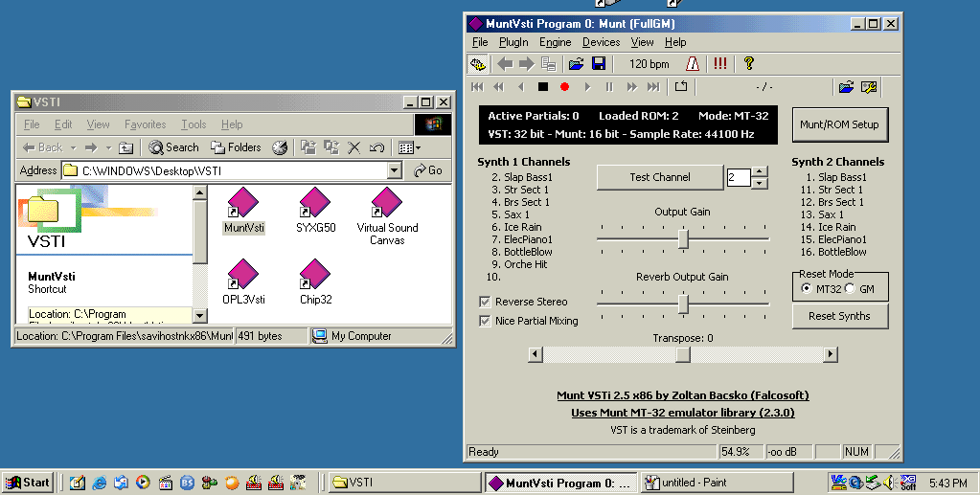Click the Reverb Output Gain slider handle
The image size is (980, 495).
tap(683, 304)
